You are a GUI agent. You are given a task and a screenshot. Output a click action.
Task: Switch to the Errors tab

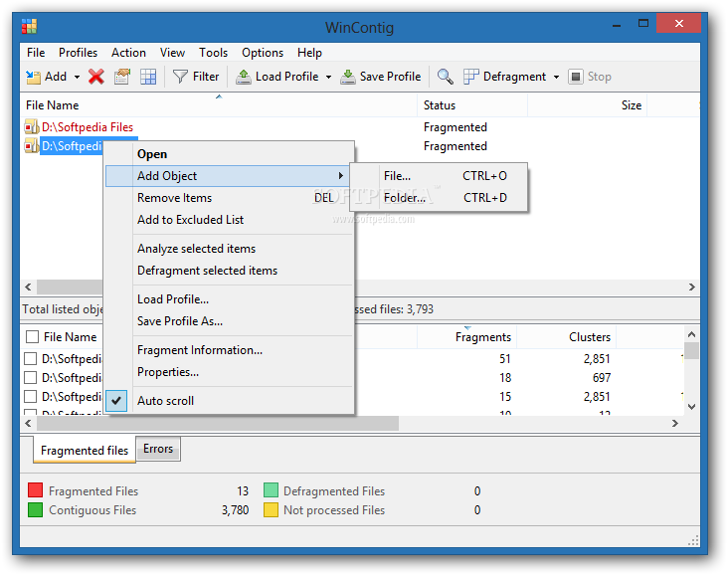(158, 449)
